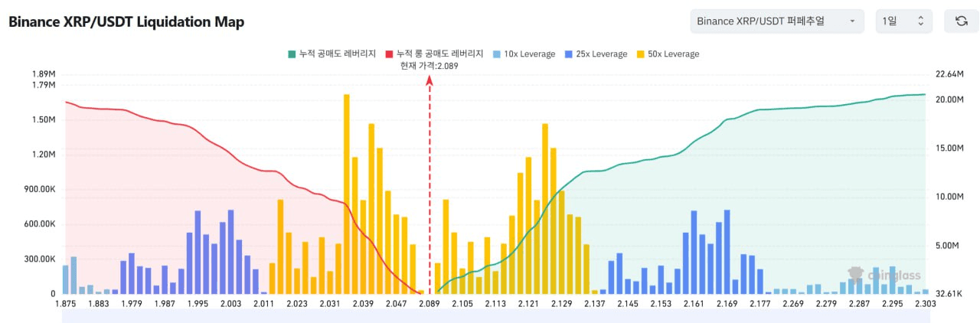The height and width of the screenshot is (323, 980).
Task: Click the Binance XRP/USDT Liquidation Map title
Action: click(126, 22)
